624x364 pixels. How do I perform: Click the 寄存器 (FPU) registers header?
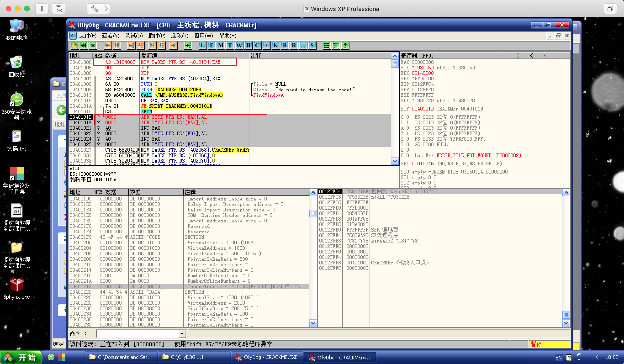coord(417,55)
